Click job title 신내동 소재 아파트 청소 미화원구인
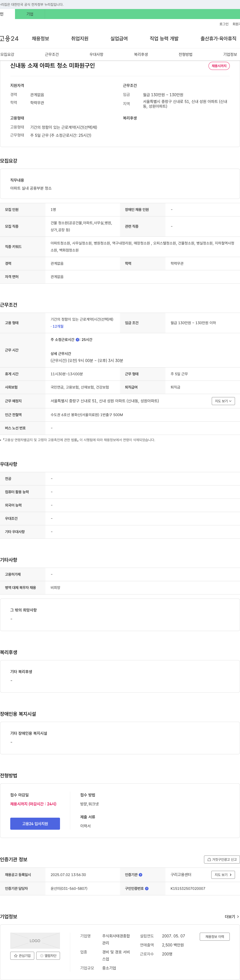This screenshot has width=240, height=980. click(52, 65)
